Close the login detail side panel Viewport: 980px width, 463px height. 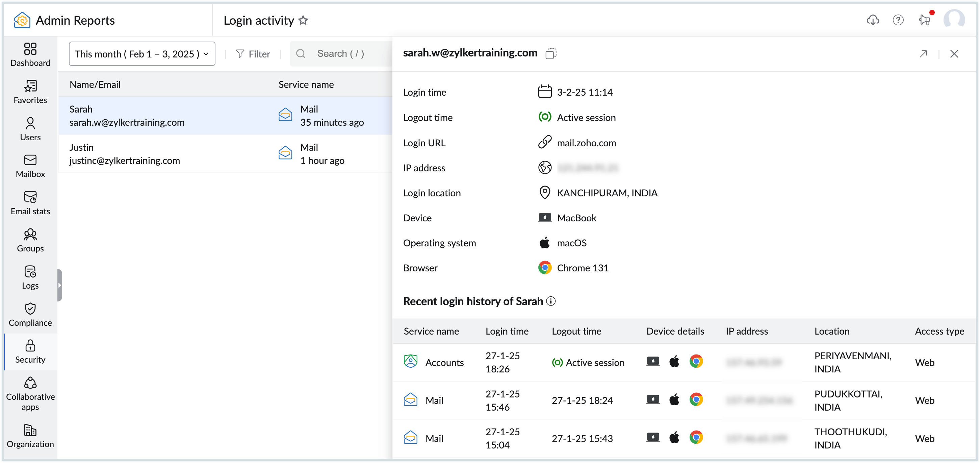954,53
